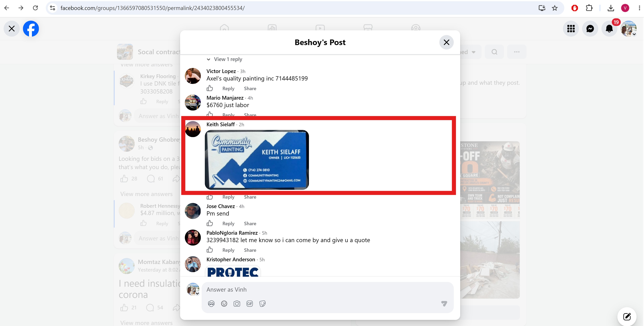Open Keith Sielaff's profile name
Screen dimensions: 644x326
click(x=220, y=124)
